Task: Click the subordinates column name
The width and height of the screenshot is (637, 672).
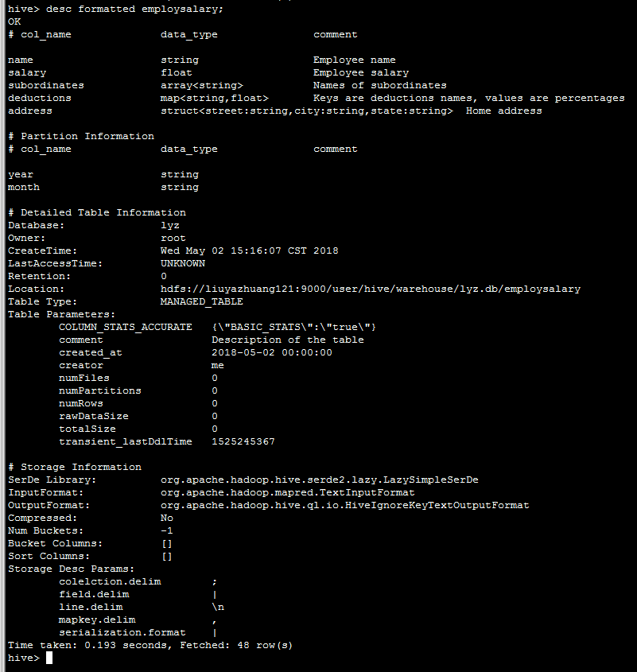Action: click(46, 85)
